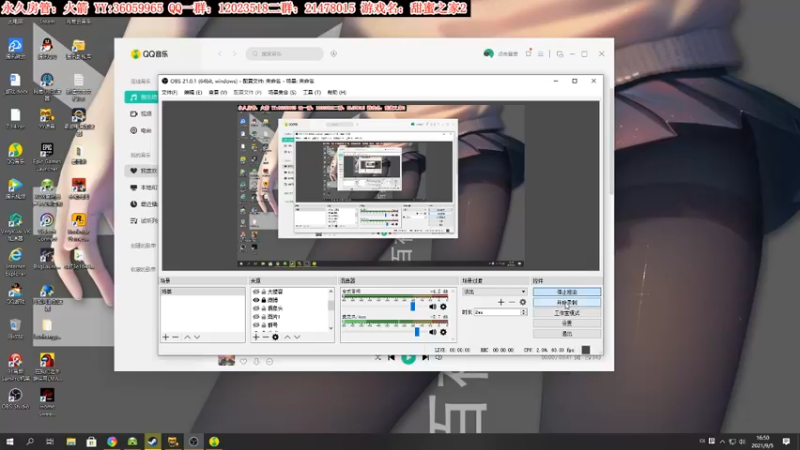The image size is (800, 450).
Task: Mute the 麦克风/Aux speaker icon in the mixer
Action: click(x=433, y=332)
